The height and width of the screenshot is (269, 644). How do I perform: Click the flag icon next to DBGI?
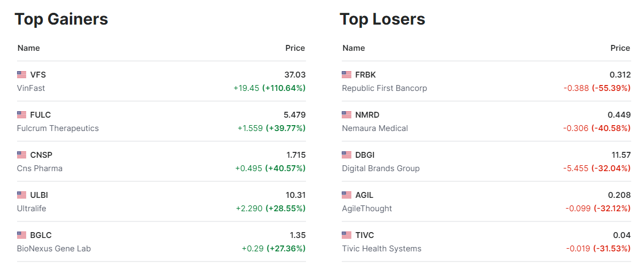347,155
